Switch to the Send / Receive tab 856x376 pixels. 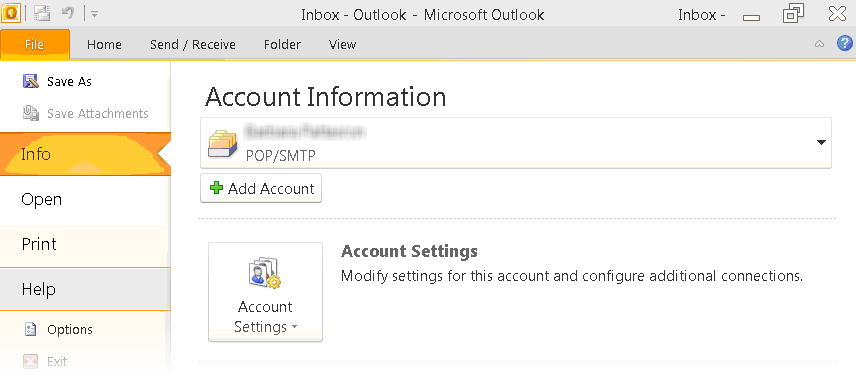(193, 45)
